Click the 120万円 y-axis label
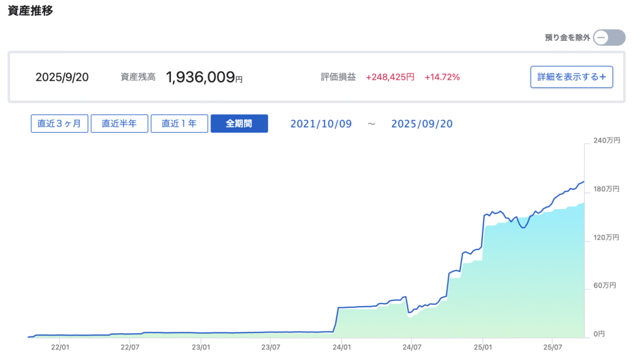The width and height of the screenshot is (644, 360). (607, 238)
